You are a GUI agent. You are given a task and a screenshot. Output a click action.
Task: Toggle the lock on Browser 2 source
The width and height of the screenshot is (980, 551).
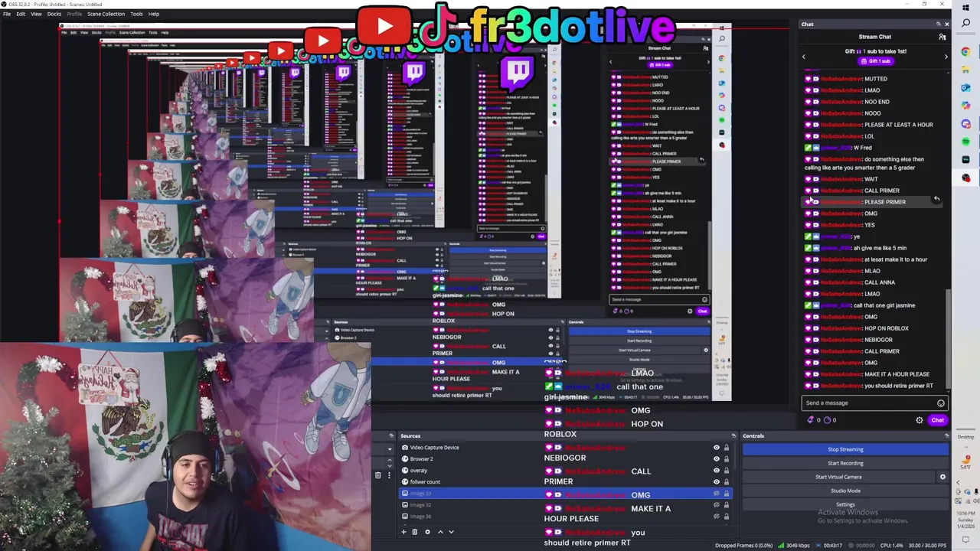pos(726,459)
